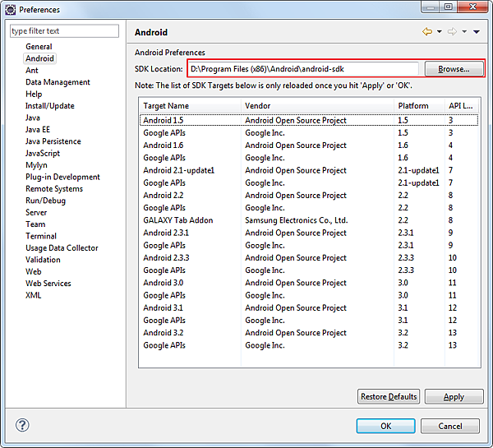Click Browse to choose SDK location
This screenshot has width=493, height=448.
(454, 69)
